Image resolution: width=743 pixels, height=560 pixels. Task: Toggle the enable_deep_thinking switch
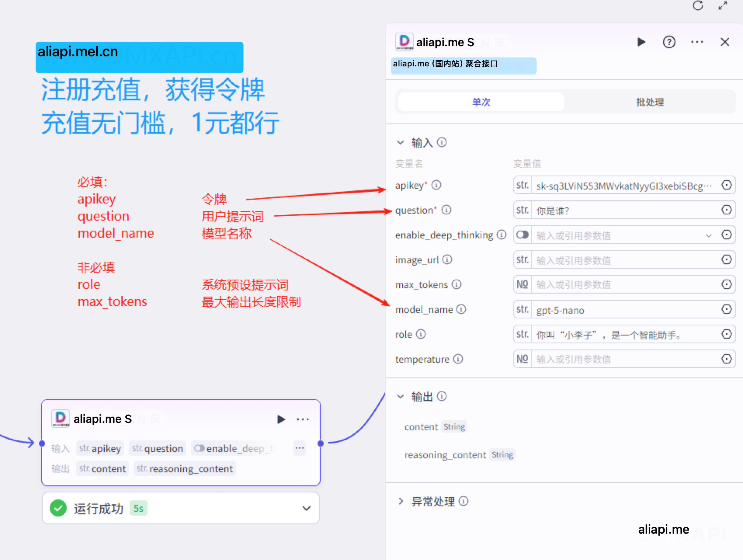(522, 235)
